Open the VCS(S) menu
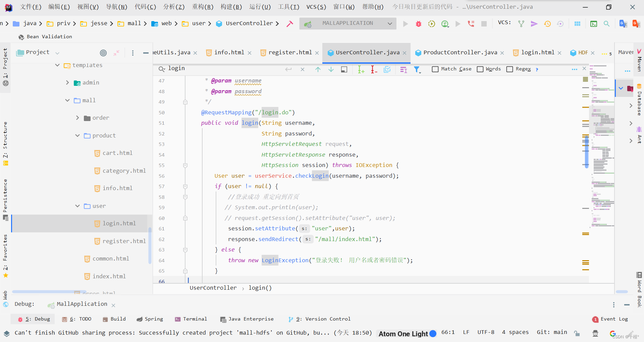 pos(316,7)
